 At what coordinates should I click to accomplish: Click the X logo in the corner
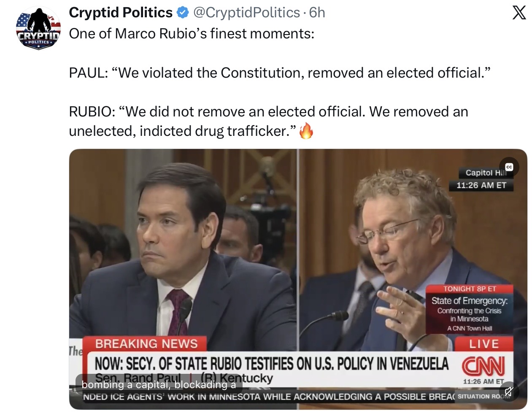click(x=519, y=13)
